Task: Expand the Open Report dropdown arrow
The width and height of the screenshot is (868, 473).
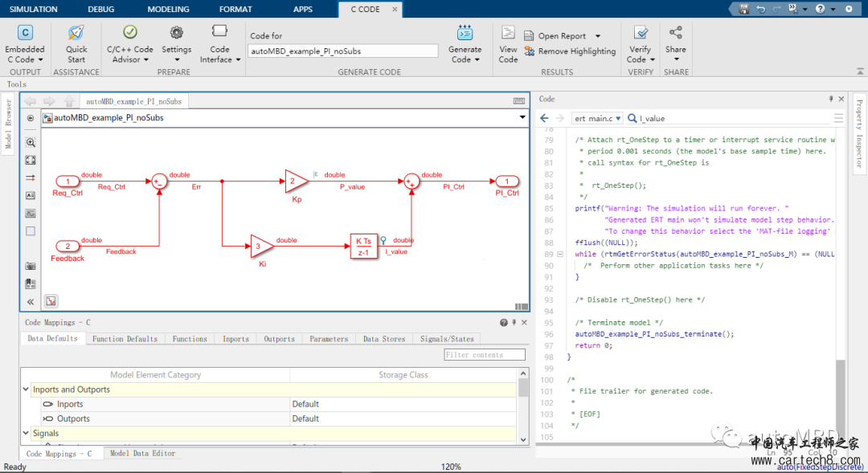Action: 598,36
